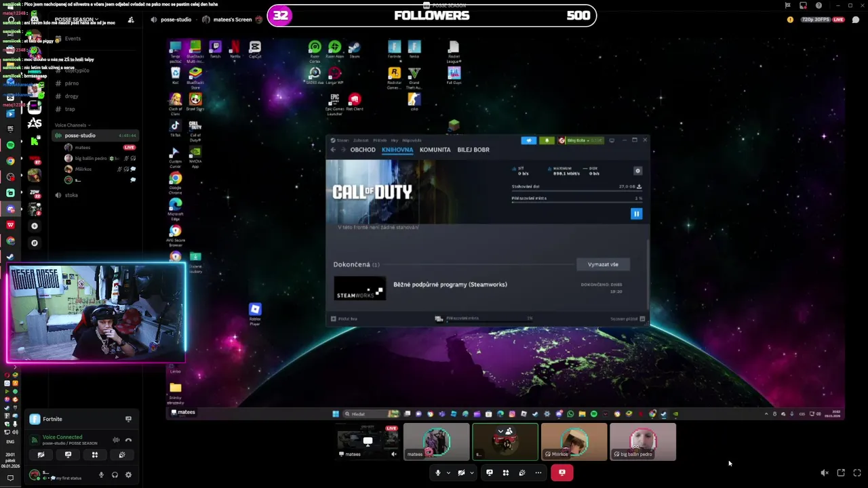Click the stream icon next to Fortnite
Image resolution: width=868 pixels, height=488 pixels.
[128, 419]
